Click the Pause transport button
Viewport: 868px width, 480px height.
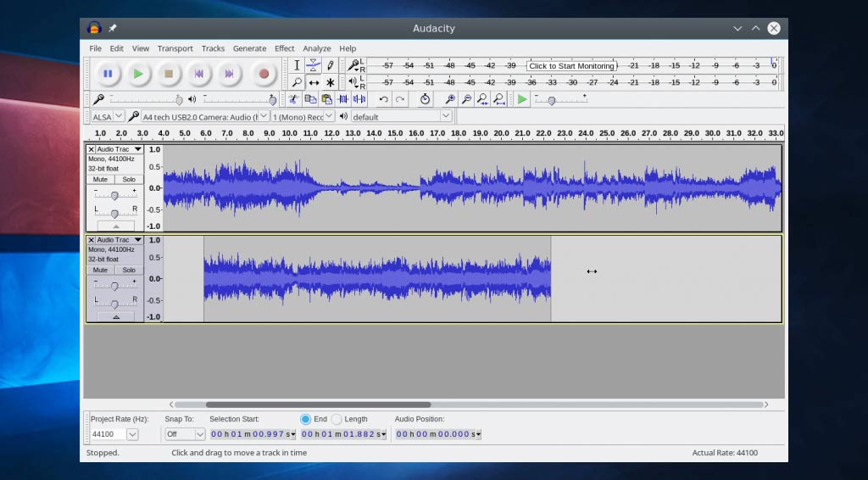pyautogui.click(x=108, y=74)
